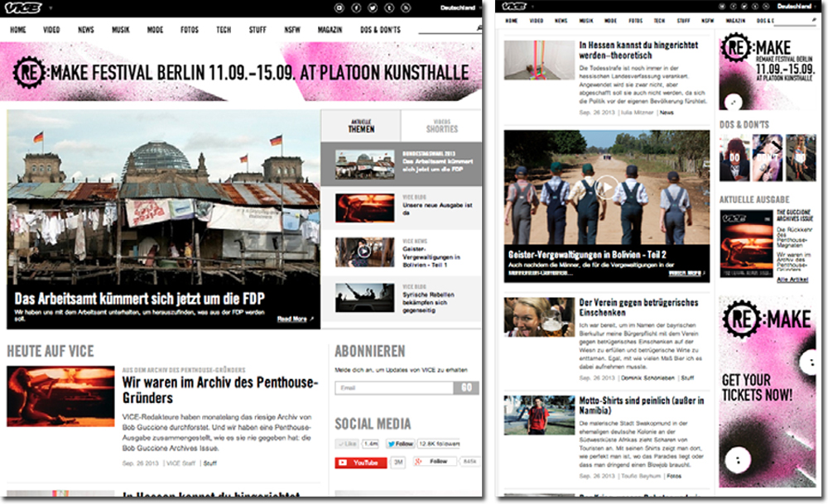Open RSS feed icon in left window header
The image size is (828, 504).
406,8
